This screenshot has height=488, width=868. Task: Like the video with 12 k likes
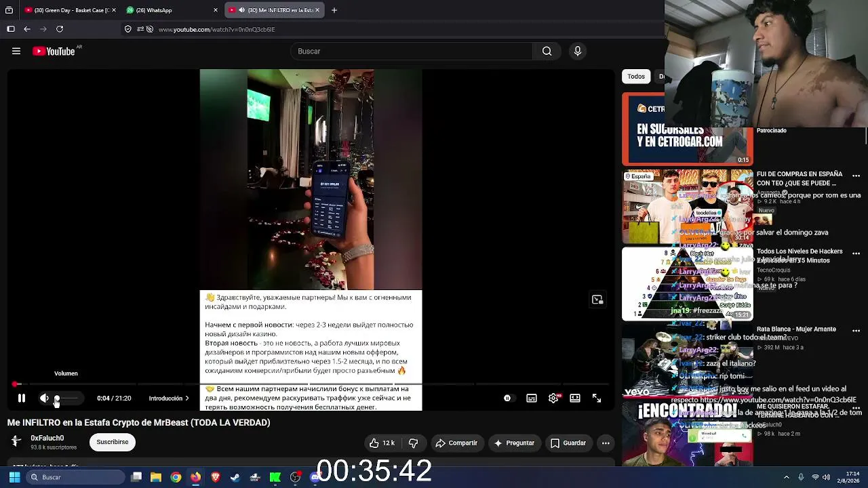[381, 443]
